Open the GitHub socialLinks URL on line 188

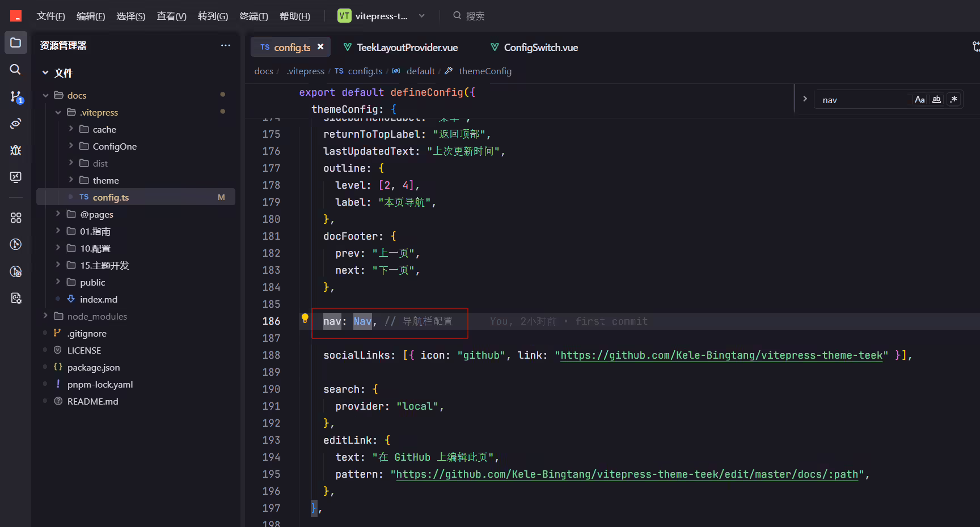point(721,355)
